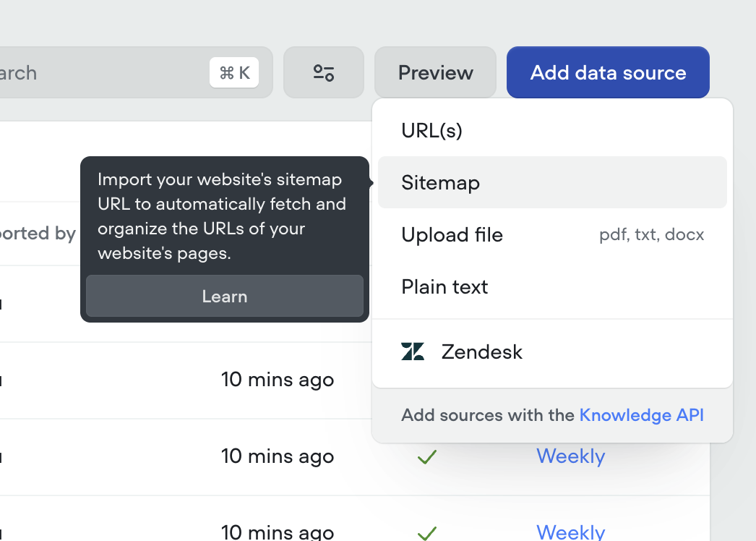756x541 pixels.
Task: Select Upload file option
Action: (552, 234)
